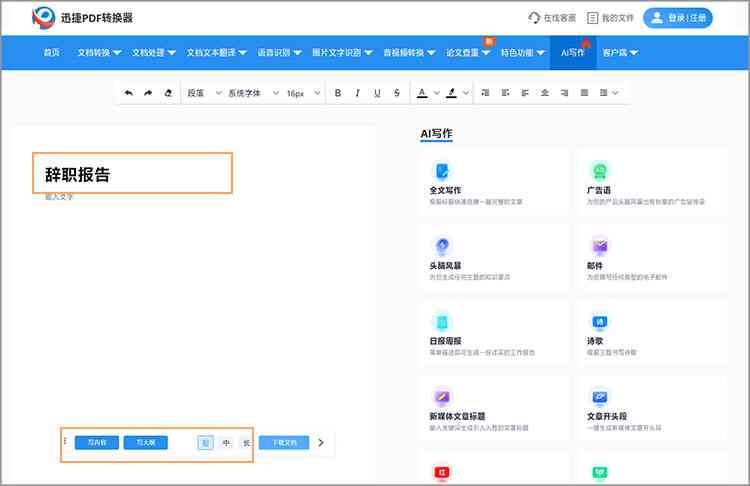The width and height of the screenshot is (750, 486).
Task: Toggle underline formatting
Action: tap(377, 93)
